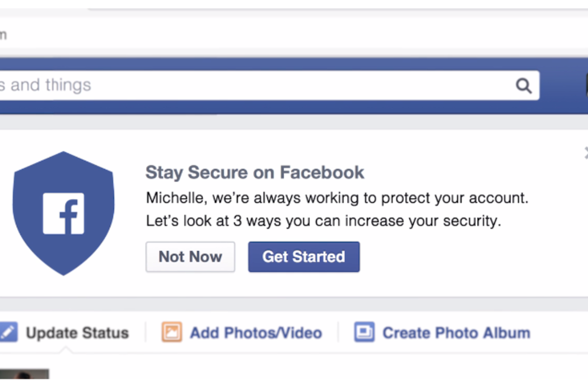Click the blue Create Photo Album icon
Viewport: 588px width, 392px height.
[x=363, y=332]
